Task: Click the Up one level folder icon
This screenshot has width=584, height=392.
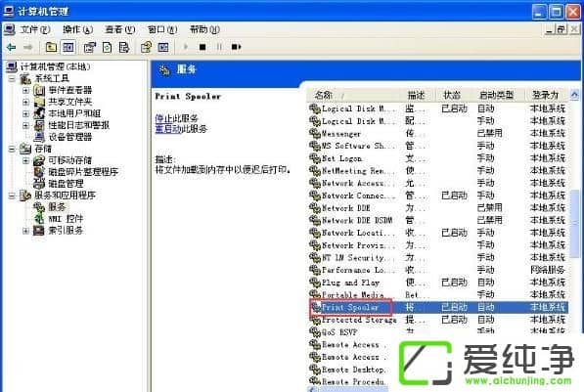Action: click(x=51, y=47)
